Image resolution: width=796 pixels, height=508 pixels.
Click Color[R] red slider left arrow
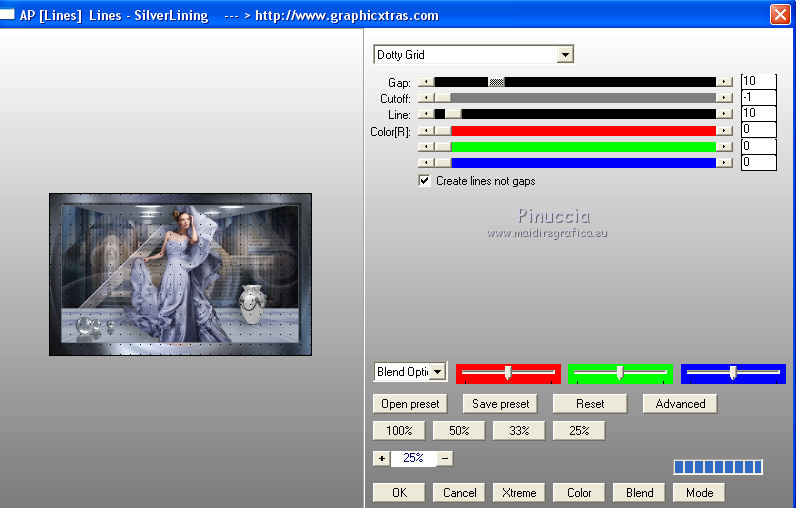426,130
